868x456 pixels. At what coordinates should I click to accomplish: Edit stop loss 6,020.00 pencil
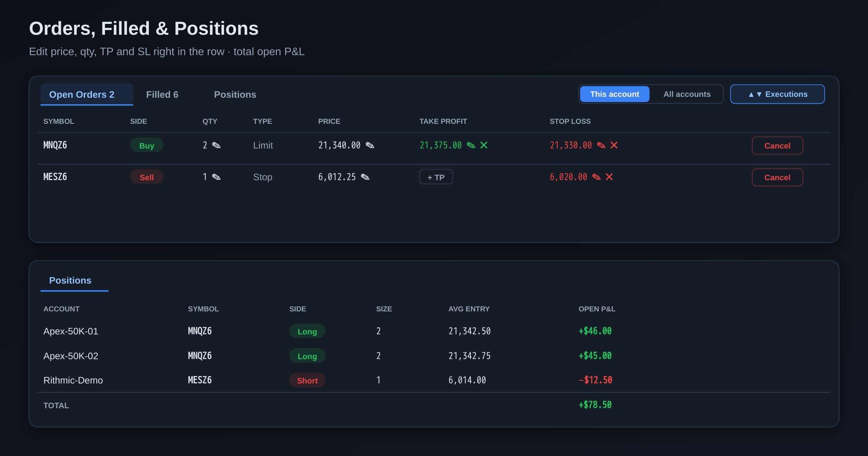597,177
